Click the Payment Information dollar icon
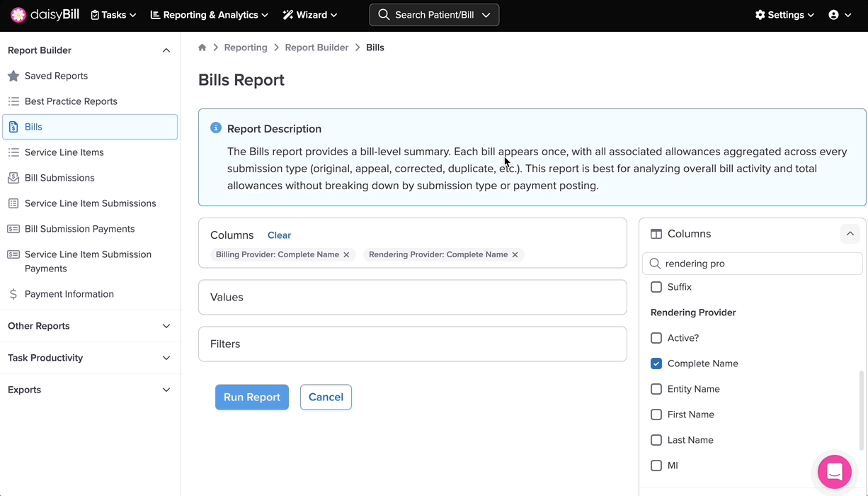 pos(13,294)
